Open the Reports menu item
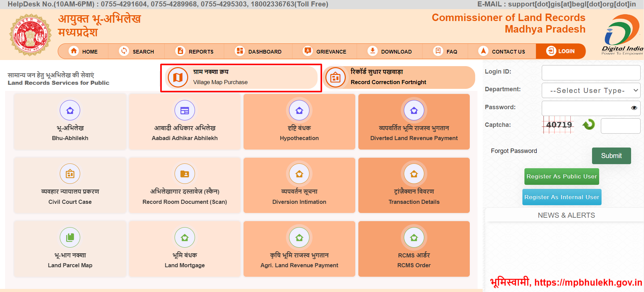Viewport: 644px width, 292px height. (x=195, y=52)
